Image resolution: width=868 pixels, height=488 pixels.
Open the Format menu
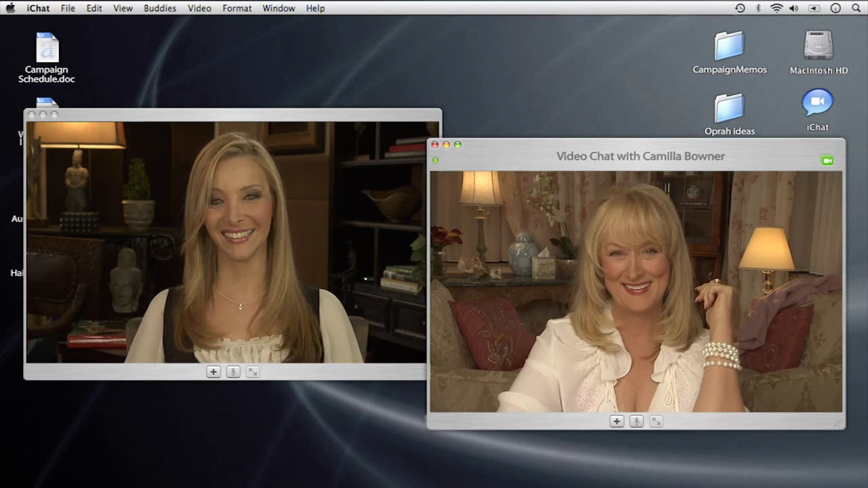(x=237, y=8)
